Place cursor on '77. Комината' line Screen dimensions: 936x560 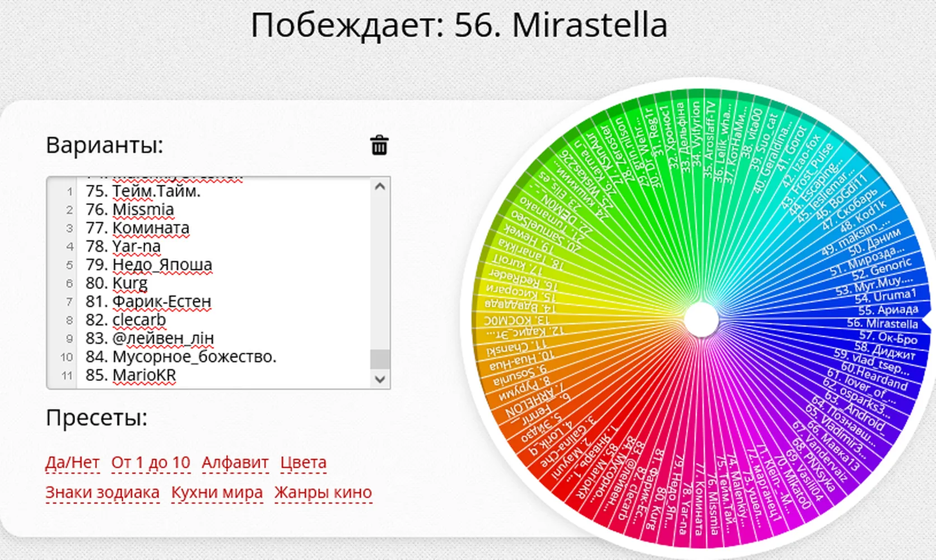point(137,228)
